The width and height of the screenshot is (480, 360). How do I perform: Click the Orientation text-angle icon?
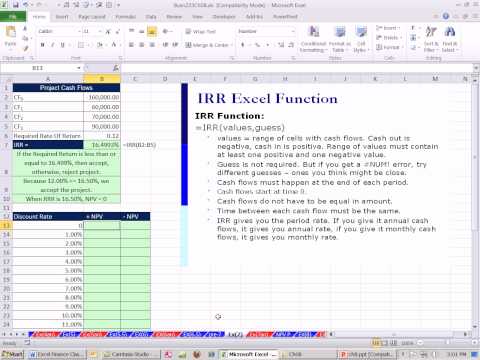coord(166,32)
